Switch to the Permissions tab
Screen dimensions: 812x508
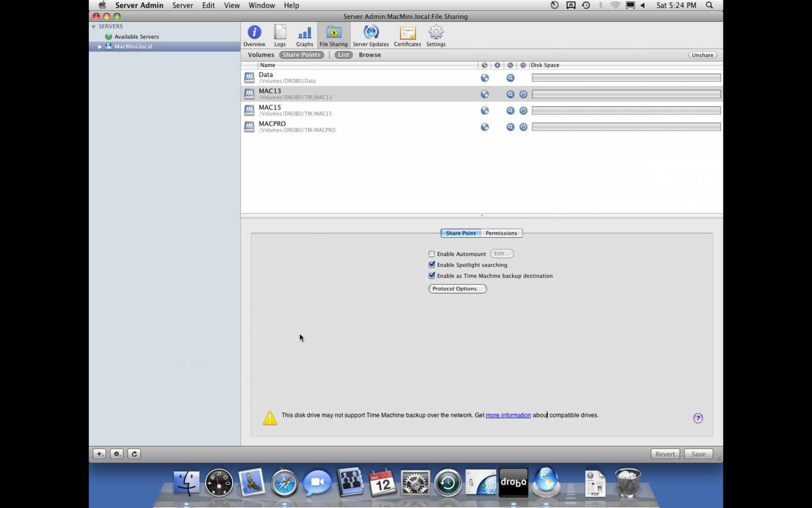point(501,233)
